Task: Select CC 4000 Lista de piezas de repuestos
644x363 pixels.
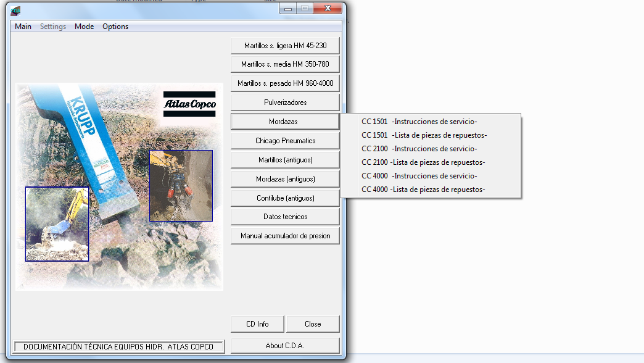Action: tap(431, 190)
